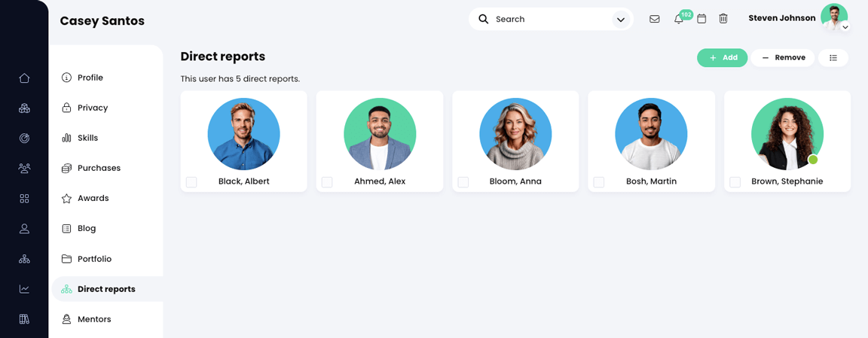
Task: Open Black, Albert name link
Action: (x=244, y=181)
